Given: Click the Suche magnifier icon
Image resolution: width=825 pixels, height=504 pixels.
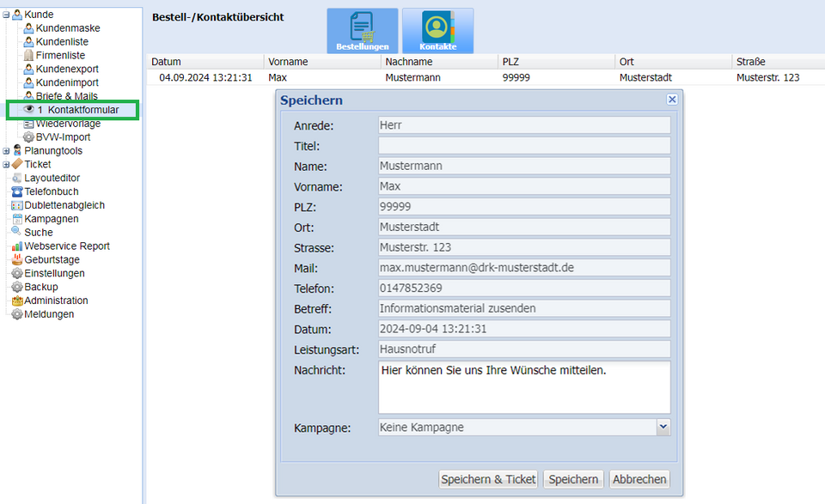Looking at the screenshot, I should (x=16, y=231).
